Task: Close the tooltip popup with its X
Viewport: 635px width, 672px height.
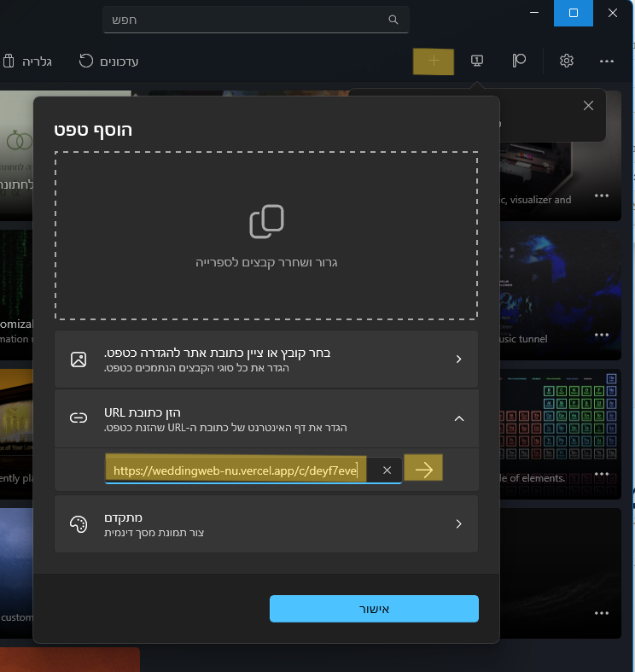Action: tap(588, 105)
